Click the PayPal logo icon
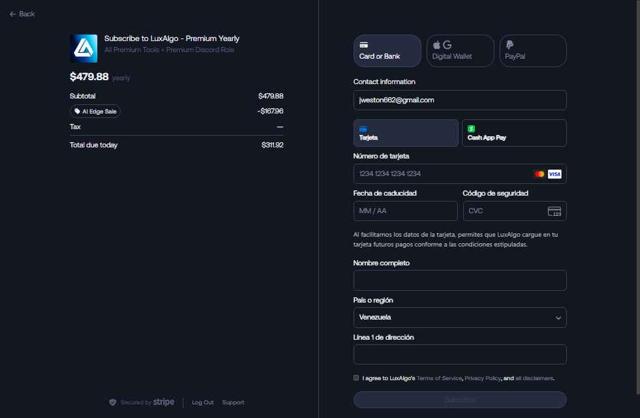 pos(509,44)
